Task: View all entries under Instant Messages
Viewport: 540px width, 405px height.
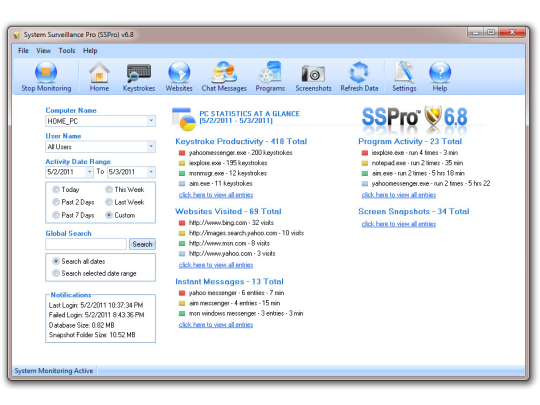Action: [x=216, y=325]
